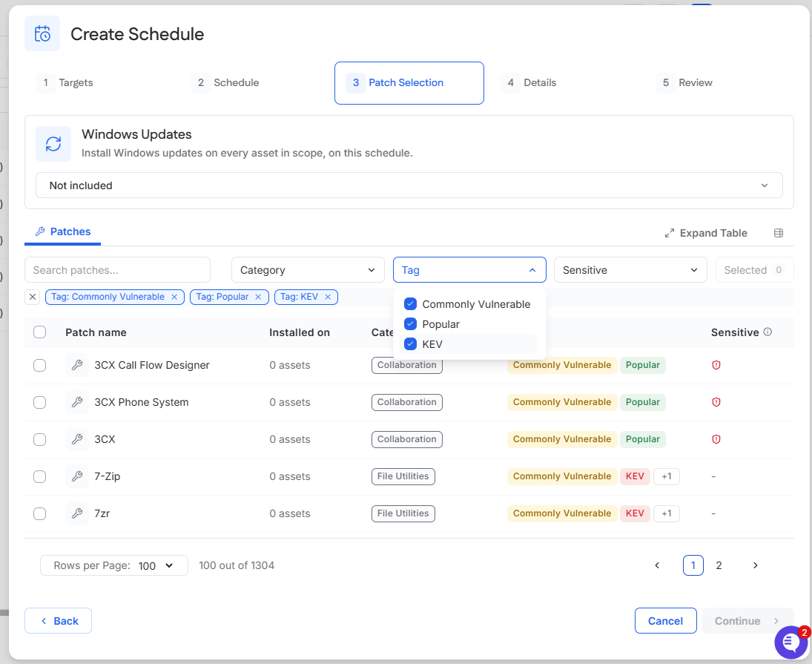Click the 3CX Phone System patch name
812x664 pixels.
tap(142, 402)
